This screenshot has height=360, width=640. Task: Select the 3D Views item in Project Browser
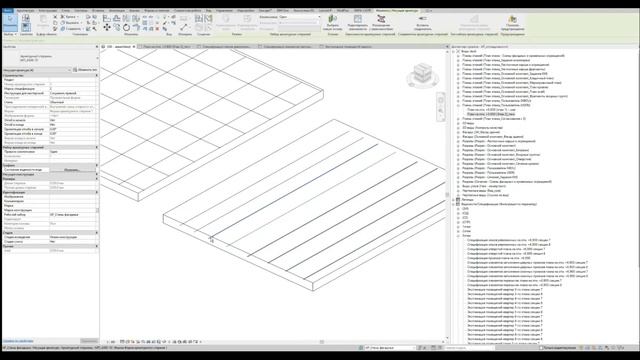(x=468, y=123)
